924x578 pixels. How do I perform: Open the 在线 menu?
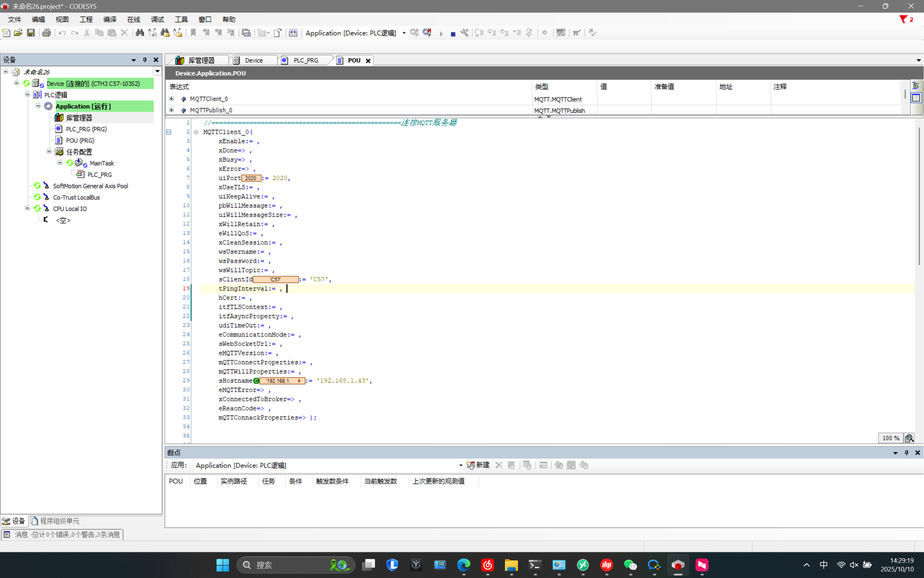[x=134, y=20]
